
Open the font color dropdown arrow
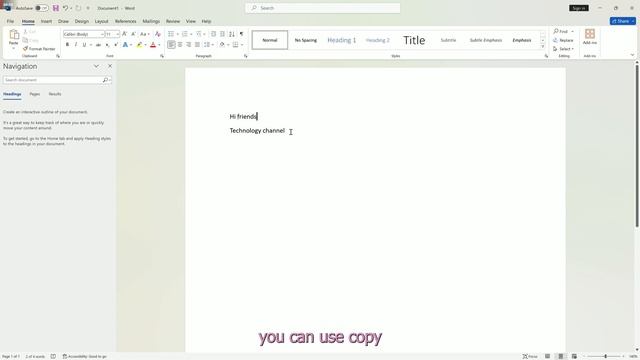pyautogui.click(x=159, y=45)
